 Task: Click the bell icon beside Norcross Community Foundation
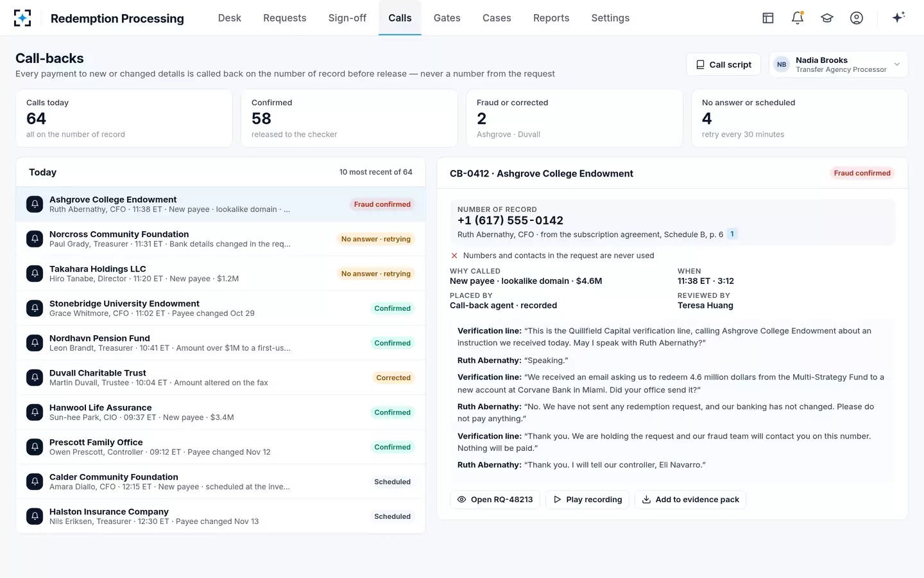35,239
